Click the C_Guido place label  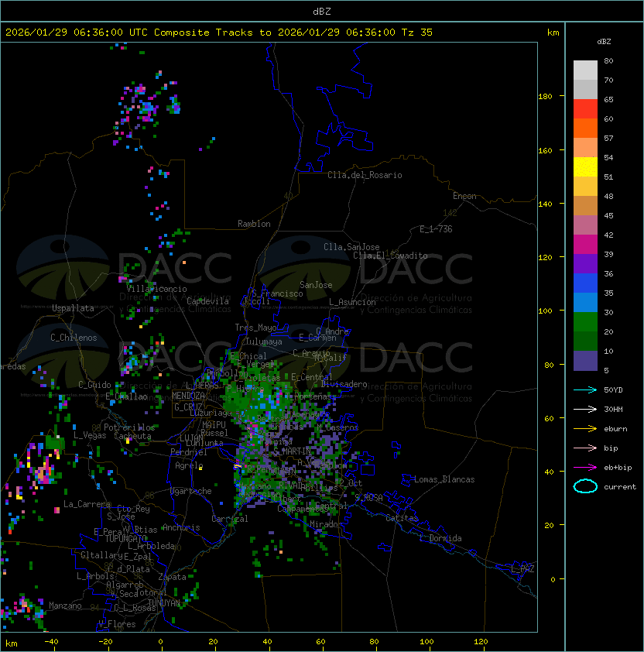[x=94, y=385]
